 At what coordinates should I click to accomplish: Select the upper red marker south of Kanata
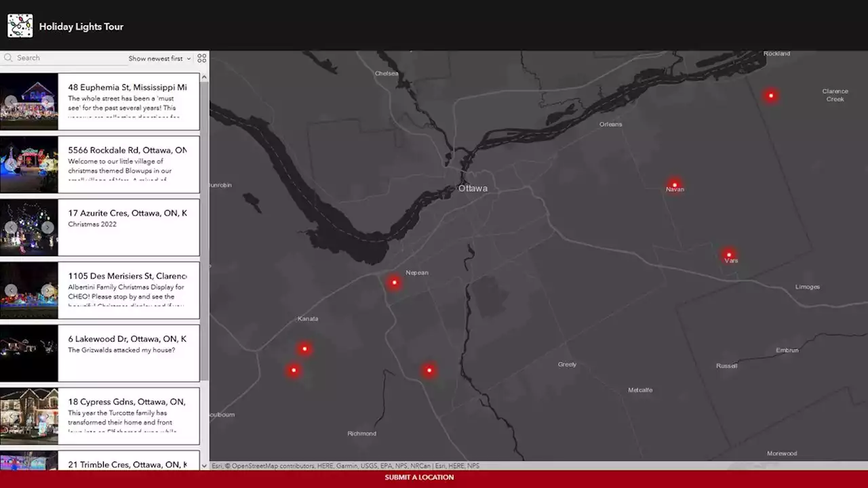click(304, 349)
